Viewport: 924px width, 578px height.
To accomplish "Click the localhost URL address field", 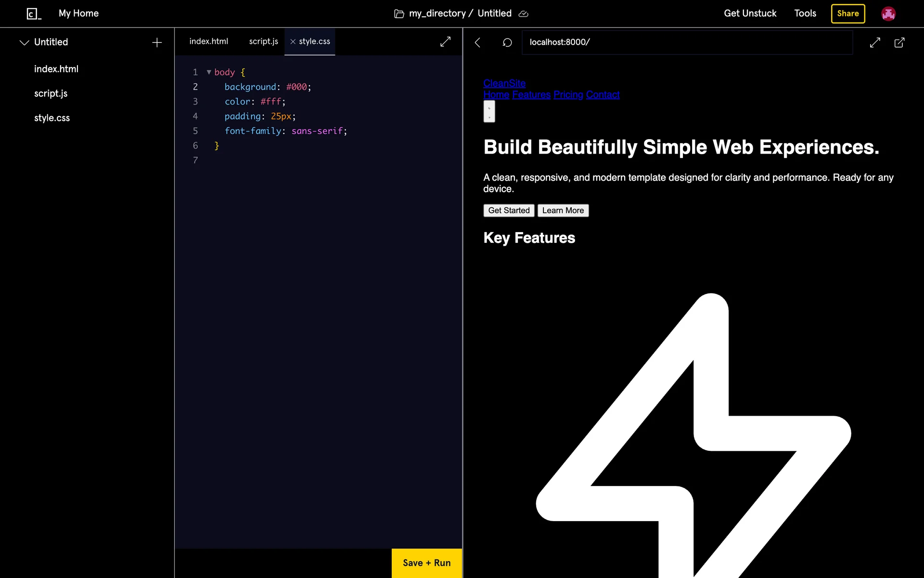I will click(x=687, y=42).
